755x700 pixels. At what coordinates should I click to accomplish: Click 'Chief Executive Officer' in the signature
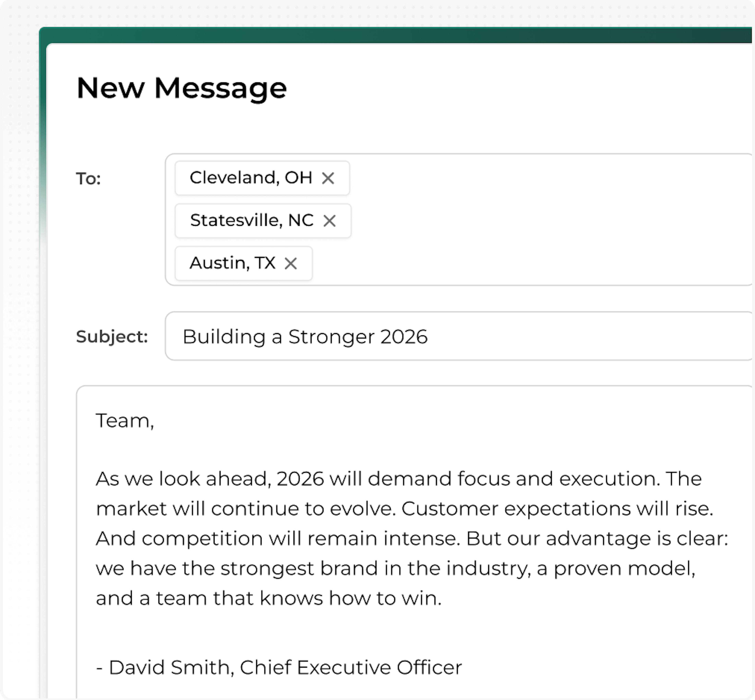click(351, 667)
